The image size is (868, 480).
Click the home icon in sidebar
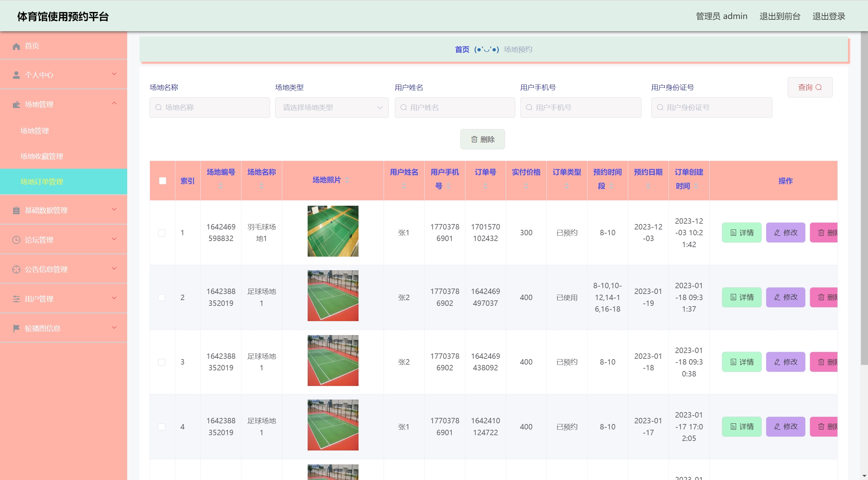[16, 46]
